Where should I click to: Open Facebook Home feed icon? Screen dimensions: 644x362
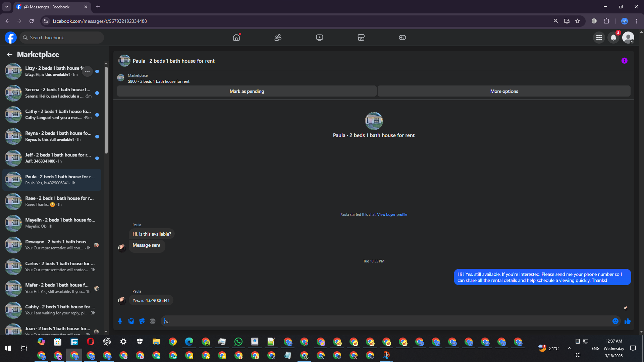point(236,38)
